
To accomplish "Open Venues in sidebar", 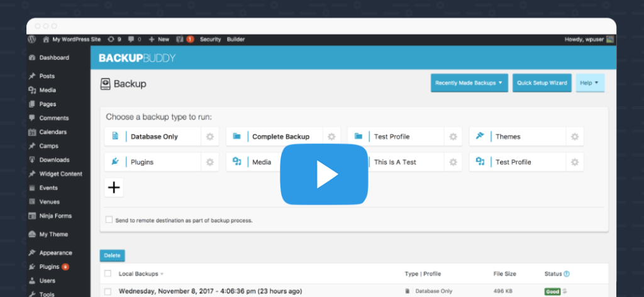I will click(49, 202).
